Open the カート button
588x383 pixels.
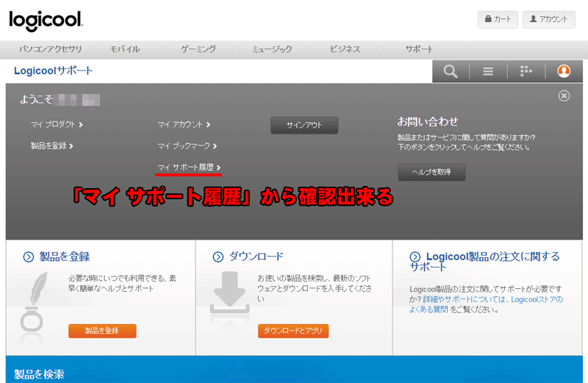coord(498,19)
